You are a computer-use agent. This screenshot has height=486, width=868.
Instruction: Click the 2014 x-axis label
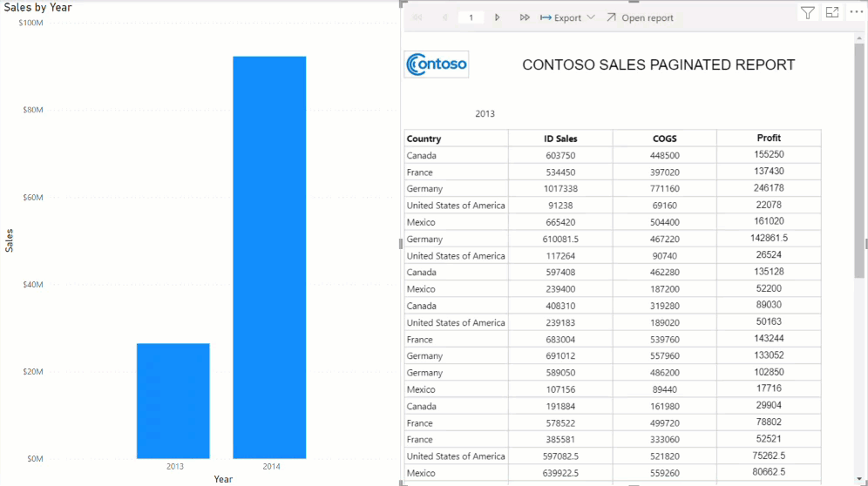coord(271,467)
